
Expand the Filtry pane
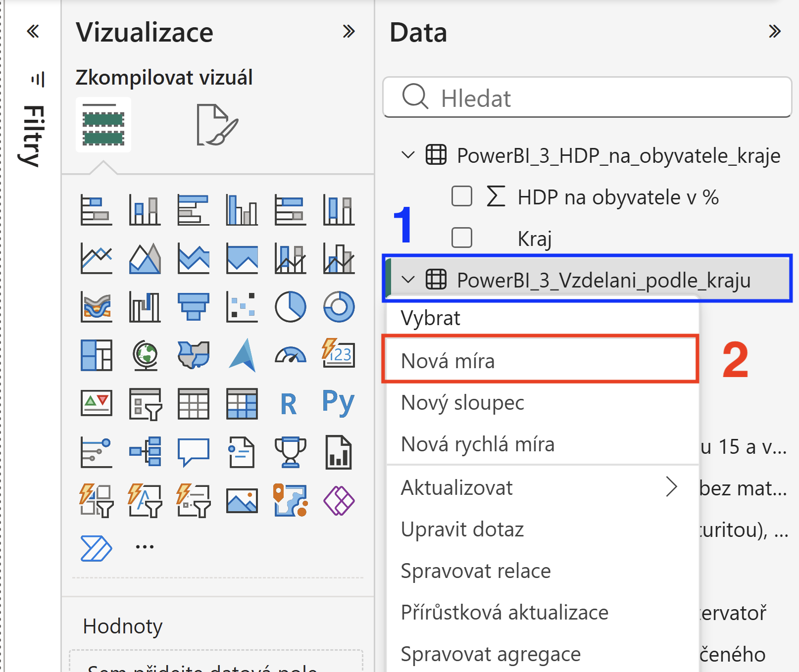coord(33,32)
